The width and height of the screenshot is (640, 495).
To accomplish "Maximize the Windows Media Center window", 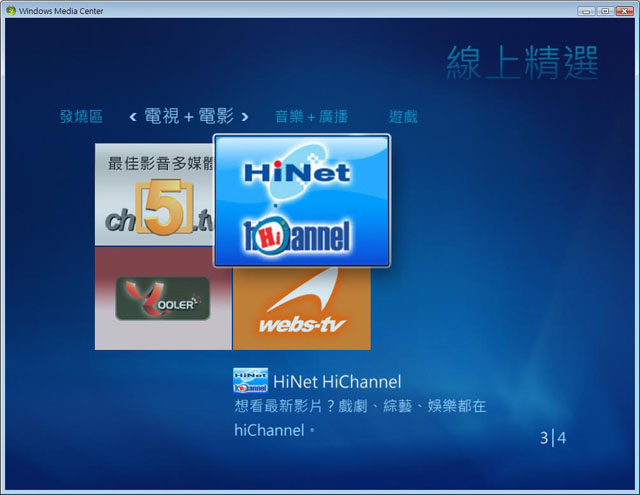I will (x=605, y=11).
